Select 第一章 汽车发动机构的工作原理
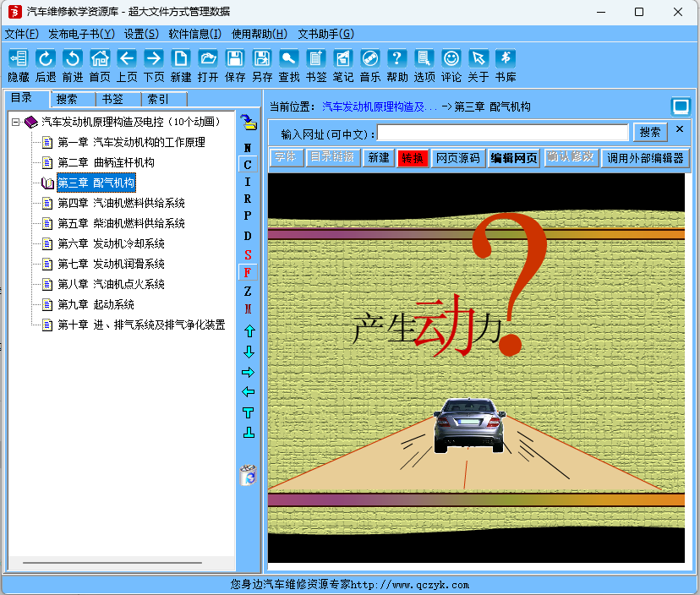 pyautogui.click(x=131, y=142)
